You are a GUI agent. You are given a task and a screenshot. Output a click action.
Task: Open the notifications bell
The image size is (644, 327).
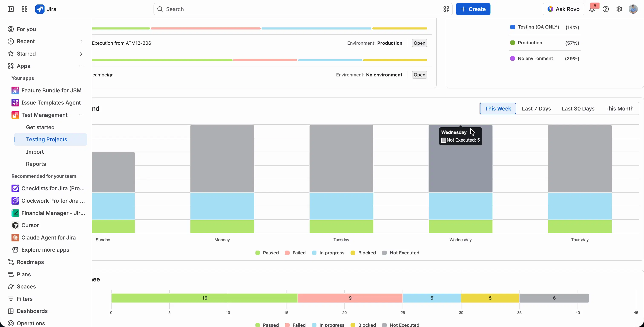click(x=592, y=9)
